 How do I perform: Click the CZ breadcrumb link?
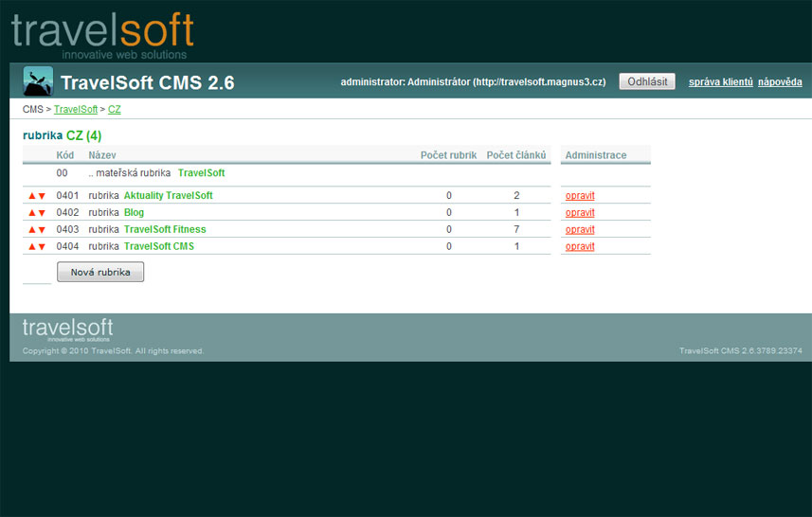[115, 109]
